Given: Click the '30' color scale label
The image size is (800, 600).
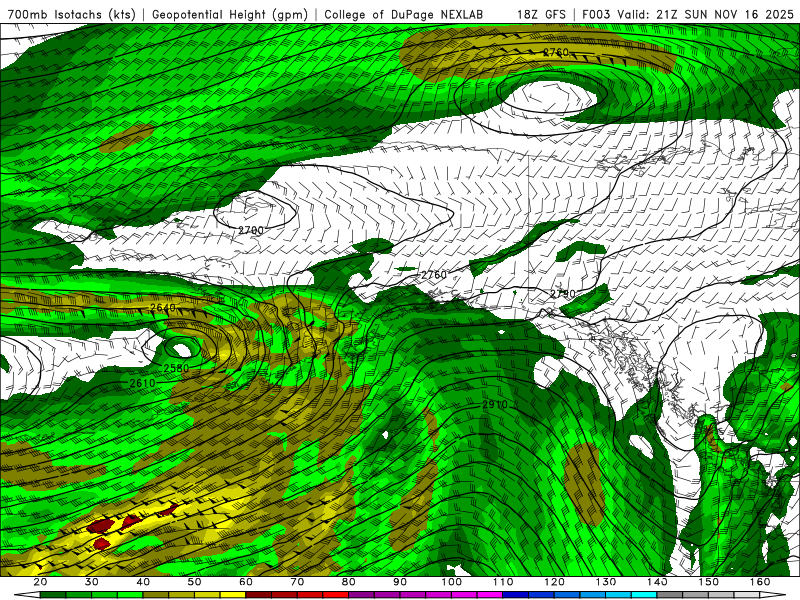Looking at the screenshot, I should coord(92,582).
